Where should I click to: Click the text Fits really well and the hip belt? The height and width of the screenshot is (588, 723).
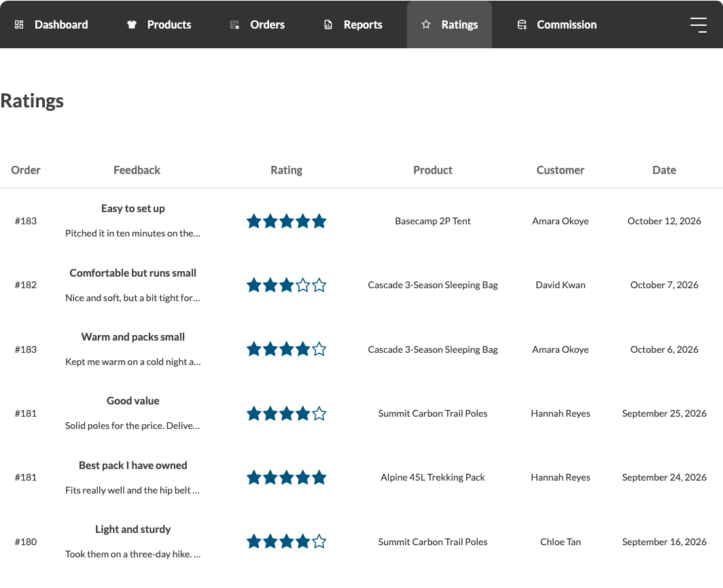coord(128,490)
